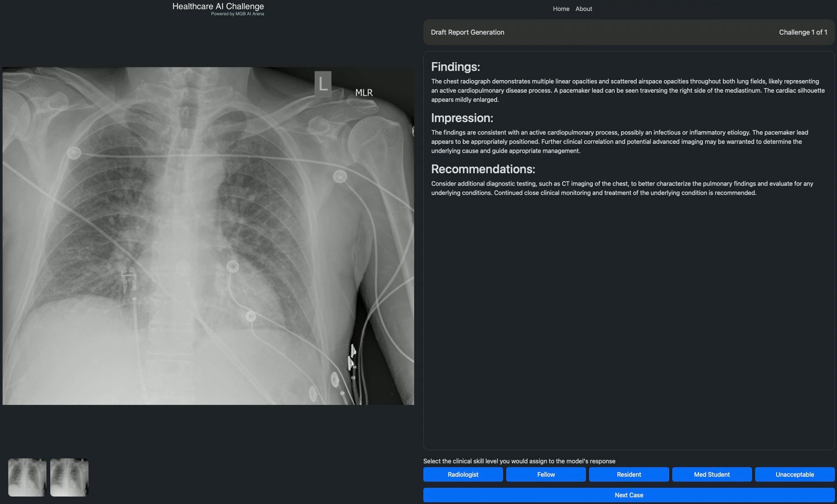Image resolution: width=837 pixels, height=504 pixels.
Task: Select the Impression section heading
Action: coord(462,118)
